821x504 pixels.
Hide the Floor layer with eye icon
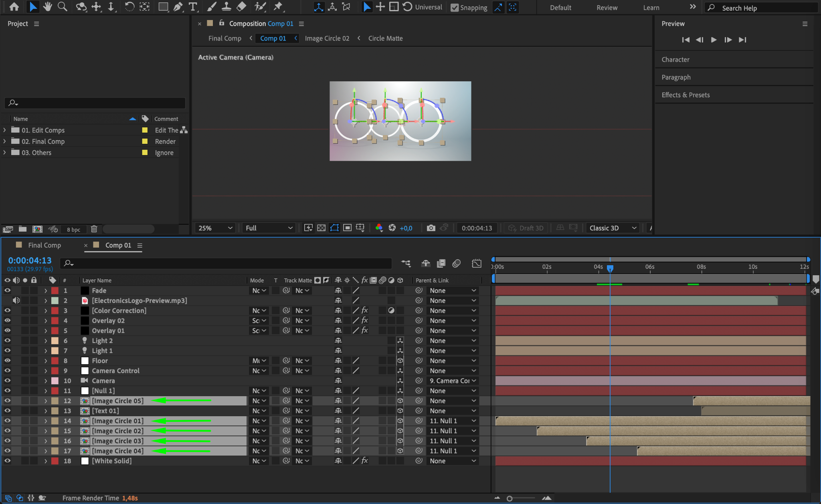click(x=7, y=361)
